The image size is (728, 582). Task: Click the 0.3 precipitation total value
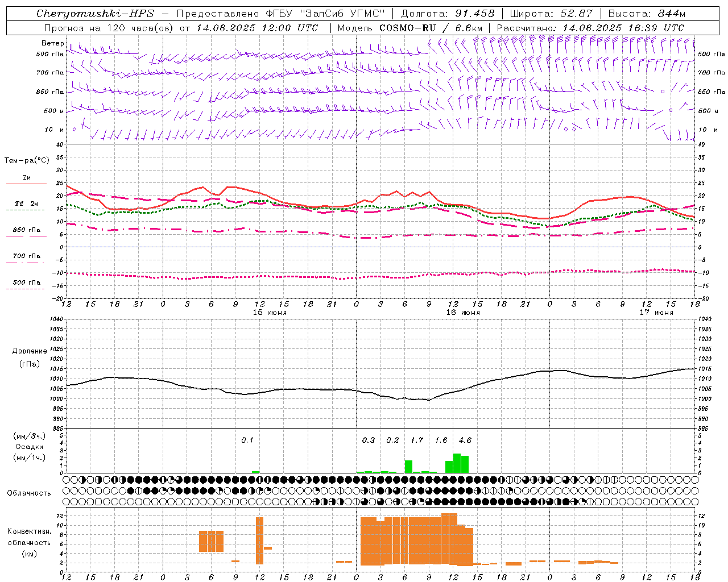click(x=369, y=440)
